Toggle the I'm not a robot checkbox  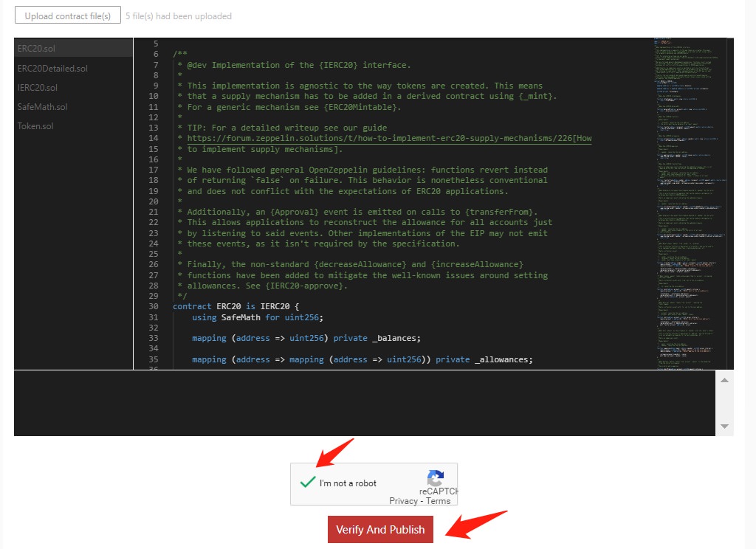tap(308, 483)
